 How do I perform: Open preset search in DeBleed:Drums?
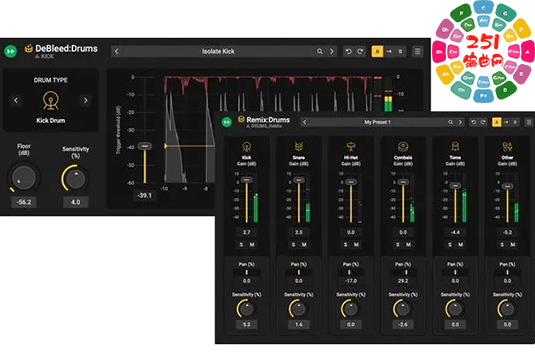click(320, 51)
